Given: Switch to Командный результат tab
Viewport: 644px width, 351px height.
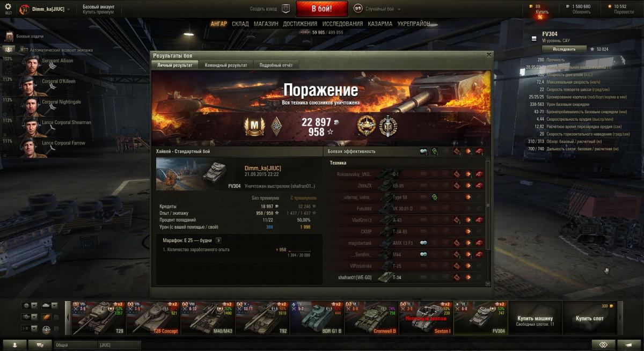Looking at the screenshot, I should click(x=226, y=65).
